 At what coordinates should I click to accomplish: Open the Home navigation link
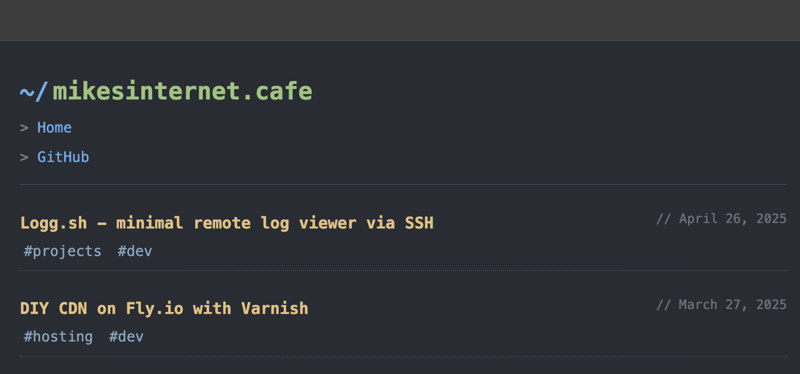click(54, 128)
